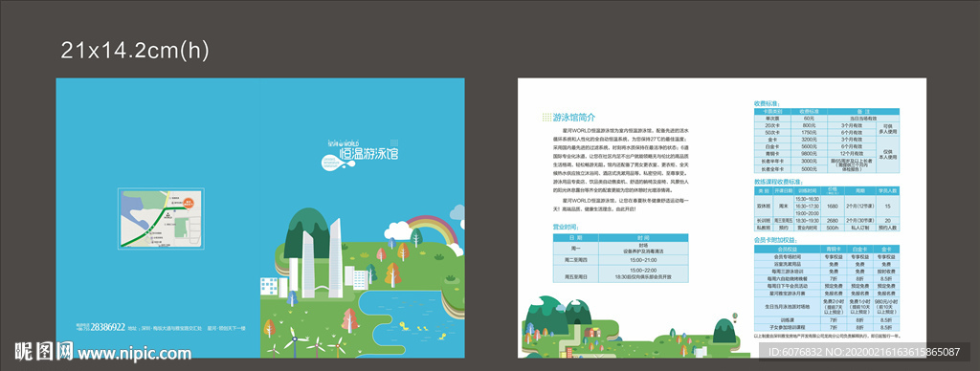Screen dimensions: 980x371
Task: Click the "当日当场有效" remark cell
Action: (x=863, y=118)
